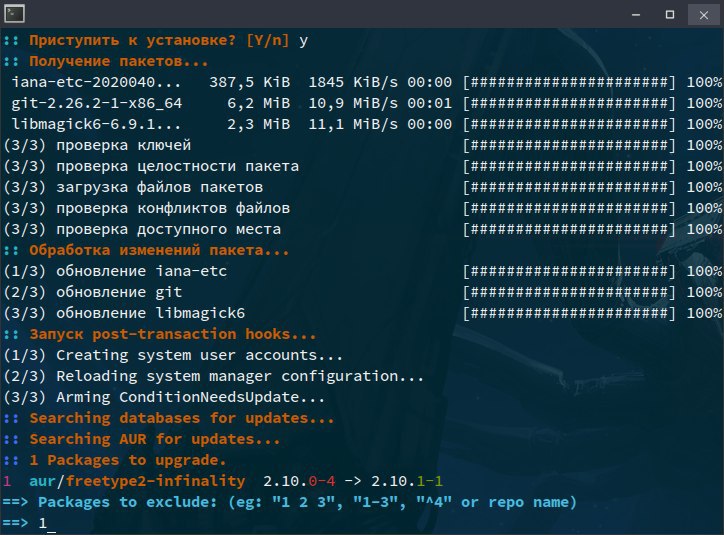Click the input prompt containing '1'

29,523
